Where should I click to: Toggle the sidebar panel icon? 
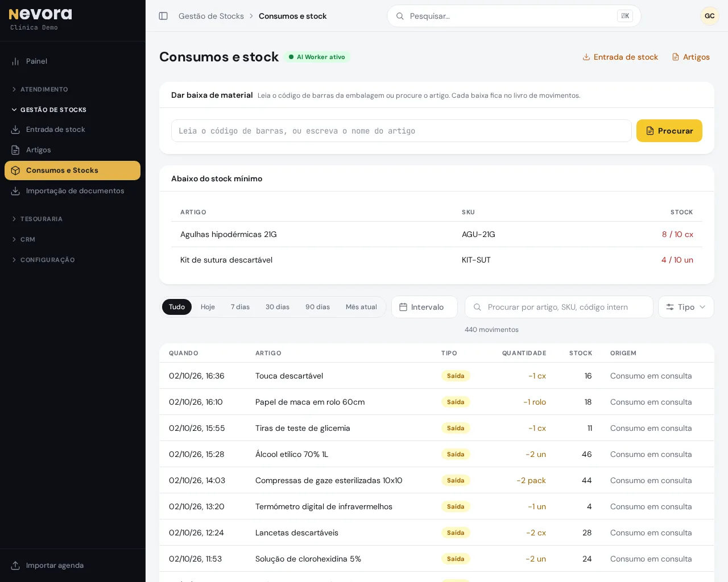(163, 16)
